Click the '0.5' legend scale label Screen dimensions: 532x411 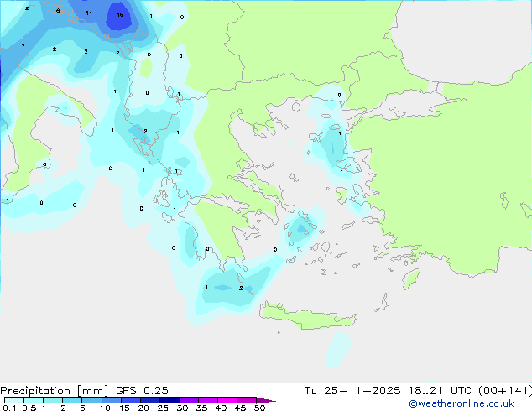(x=29, y=408)
